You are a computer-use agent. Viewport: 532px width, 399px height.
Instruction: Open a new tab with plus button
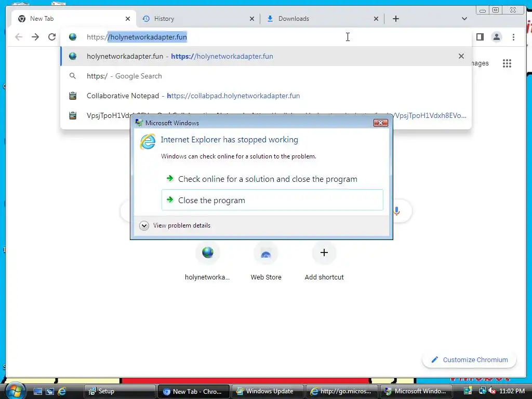[x=395, y=19]
